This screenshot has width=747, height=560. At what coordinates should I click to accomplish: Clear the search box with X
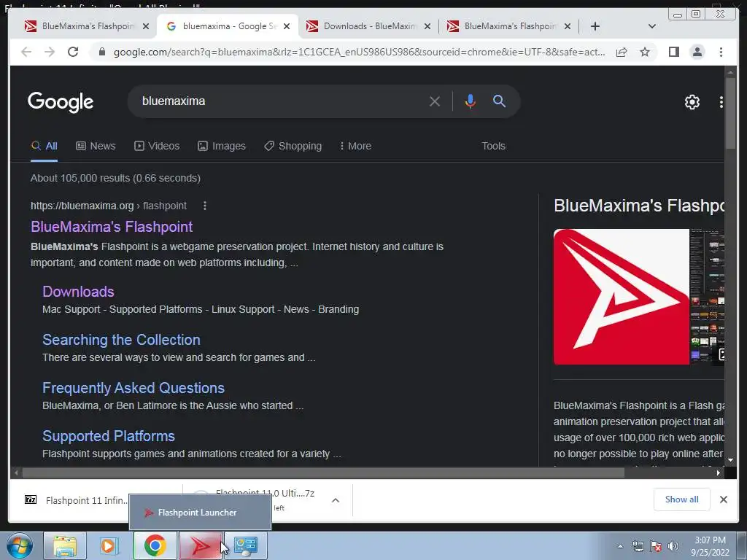pyautogui.click(x=434, y=101)
